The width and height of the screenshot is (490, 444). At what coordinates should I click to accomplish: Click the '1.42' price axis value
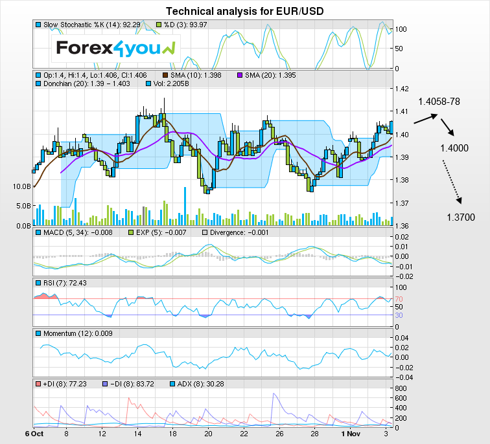coord(401,89)
